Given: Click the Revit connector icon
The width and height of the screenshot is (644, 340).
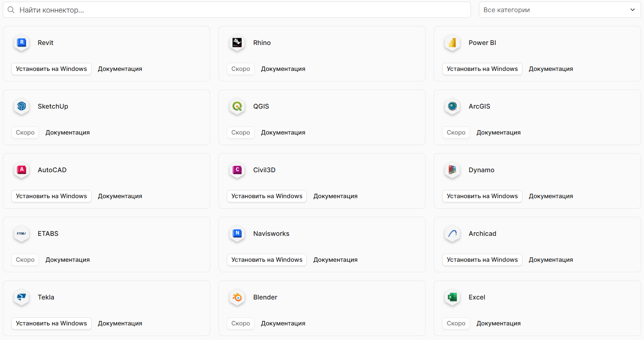Looking at the screenshot, I should (21, 43).
